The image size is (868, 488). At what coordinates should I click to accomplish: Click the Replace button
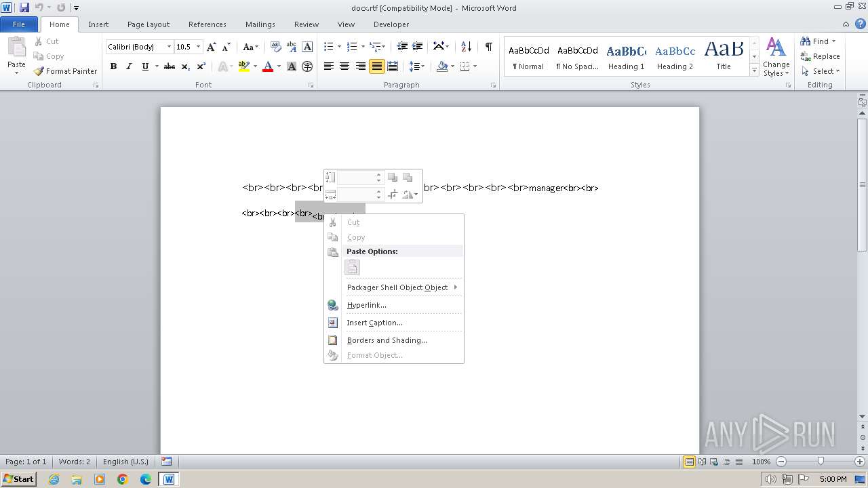coord(820,56)
